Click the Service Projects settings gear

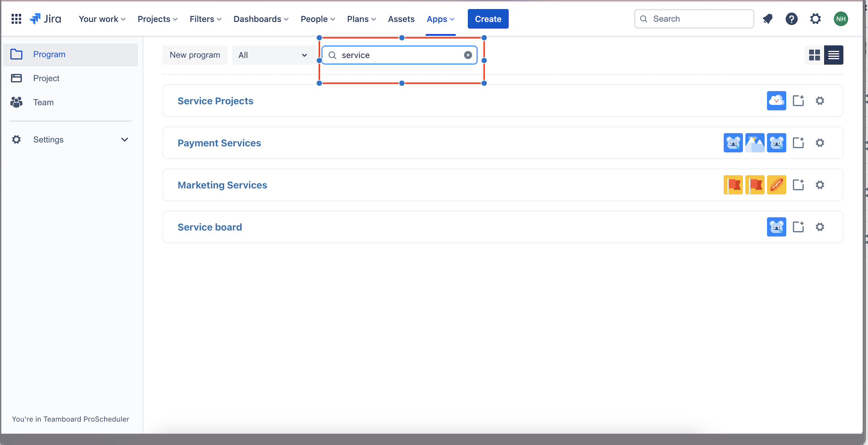820,101
